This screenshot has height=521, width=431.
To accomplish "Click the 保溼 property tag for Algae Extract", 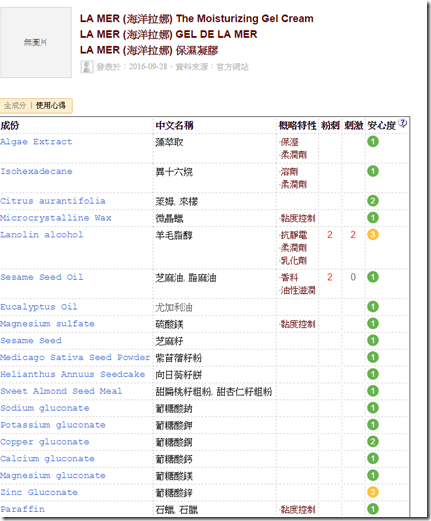I will [289, 142].
